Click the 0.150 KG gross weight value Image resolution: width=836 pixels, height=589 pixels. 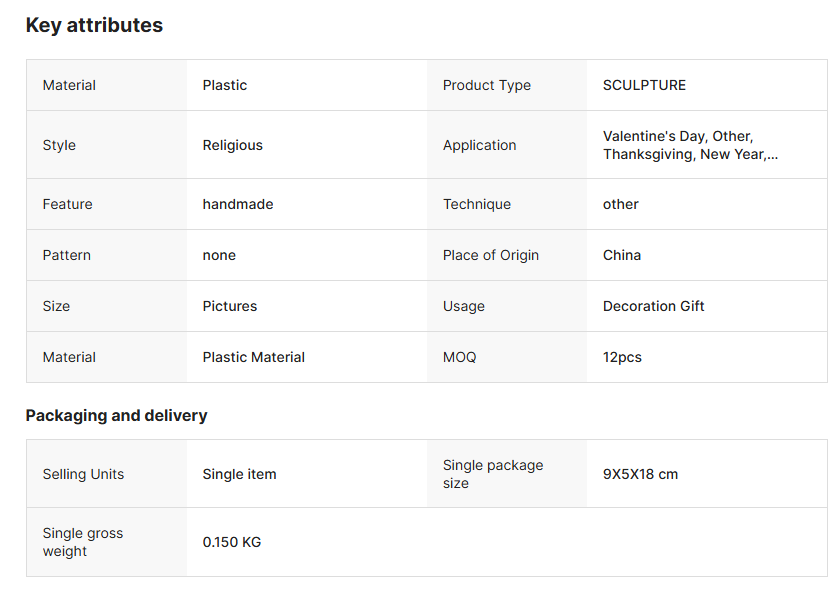click(231, 542)
